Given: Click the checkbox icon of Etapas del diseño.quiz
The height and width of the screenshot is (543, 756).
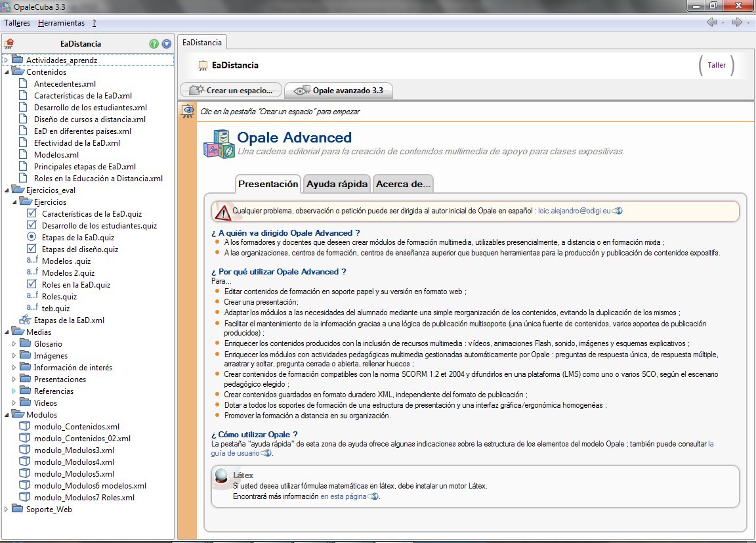Looking at the screenshot, I should coord(31,249).
